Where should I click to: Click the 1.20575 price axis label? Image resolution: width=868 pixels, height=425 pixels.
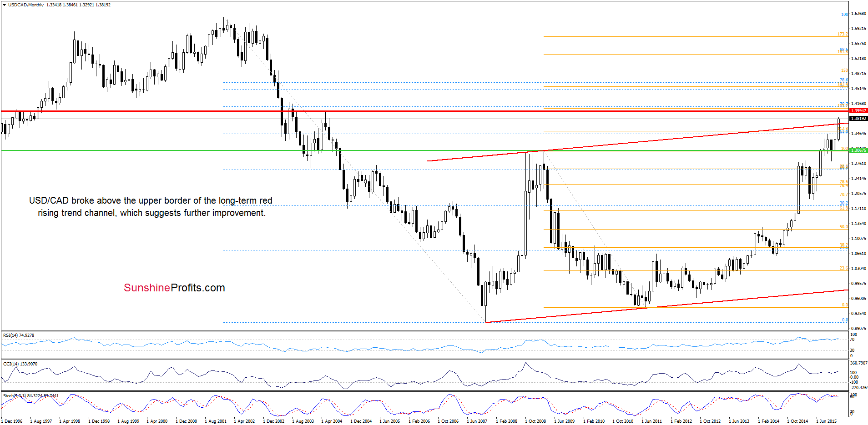pyautogui.click(x=858, y=194)
